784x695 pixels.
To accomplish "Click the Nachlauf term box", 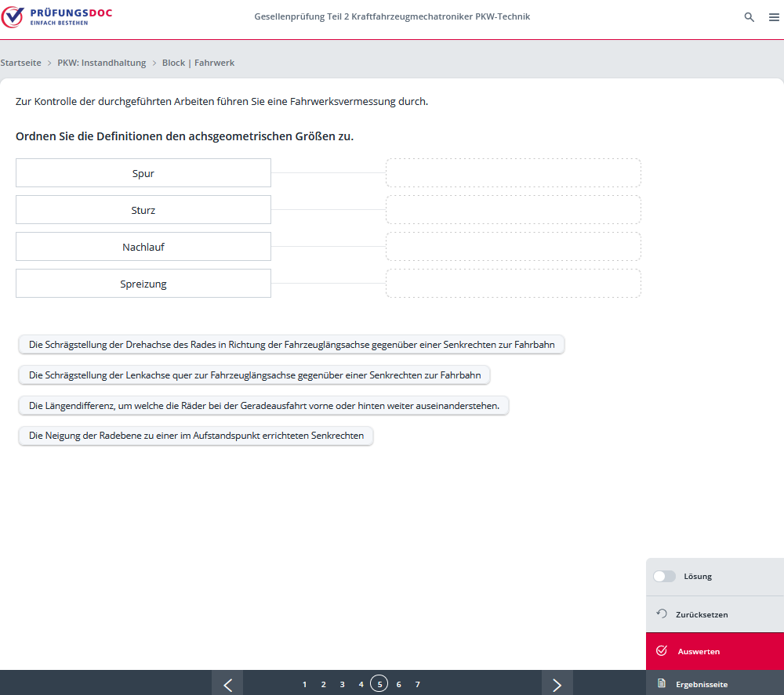I will [x=143, y=247].
